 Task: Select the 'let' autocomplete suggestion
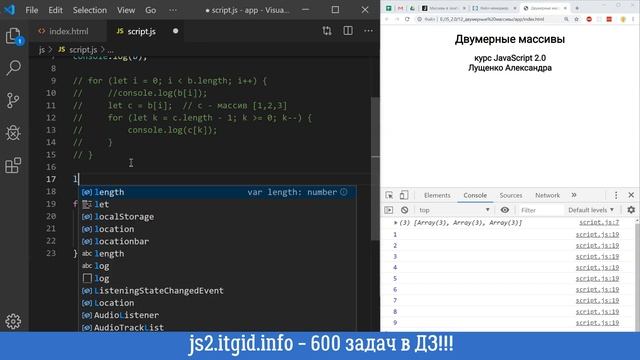(x=217, y=204)
